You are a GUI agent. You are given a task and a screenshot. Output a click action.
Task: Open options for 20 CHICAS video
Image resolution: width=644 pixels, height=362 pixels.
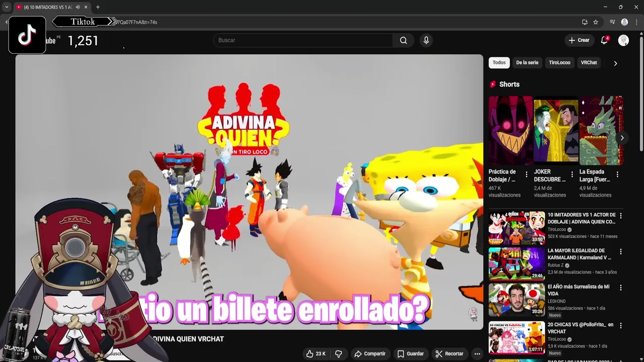coord(620,325)
